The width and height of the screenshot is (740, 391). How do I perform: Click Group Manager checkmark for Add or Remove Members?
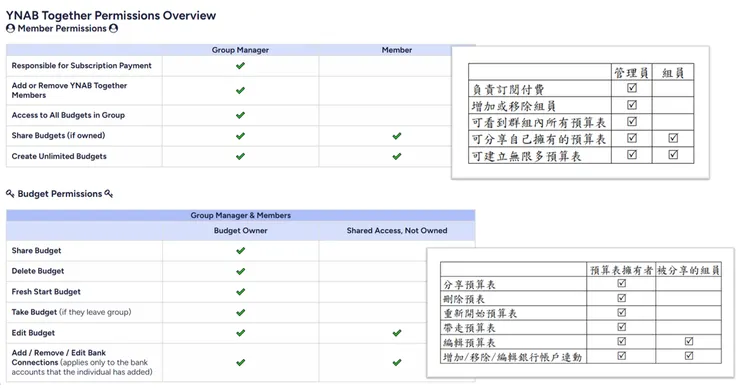point(240,90)
